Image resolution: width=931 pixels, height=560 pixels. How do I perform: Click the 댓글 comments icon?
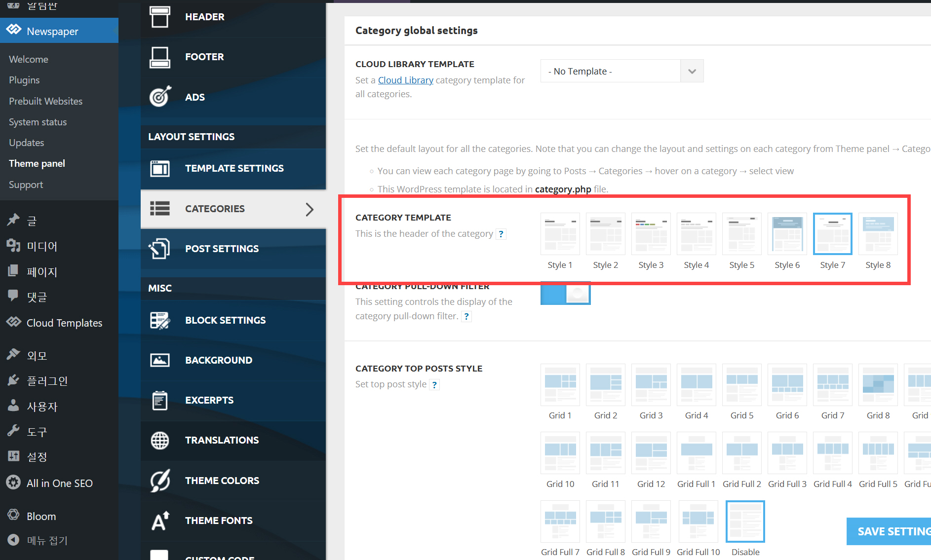coord(13,296)
